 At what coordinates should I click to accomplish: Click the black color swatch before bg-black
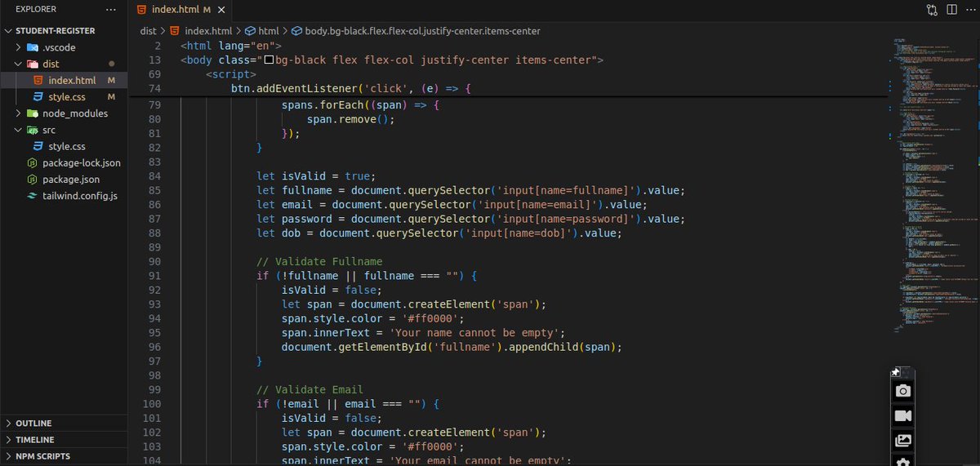pos(268,60)
